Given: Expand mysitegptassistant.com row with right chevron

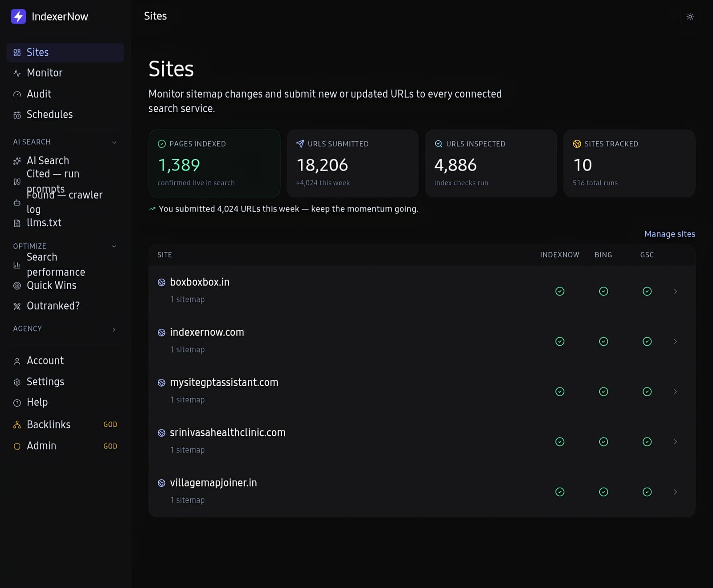Looking at the screenshot, I should coord(676,392).
